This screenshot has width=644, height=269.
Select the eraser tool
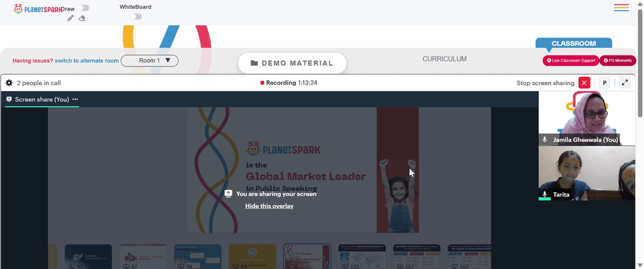82,18
